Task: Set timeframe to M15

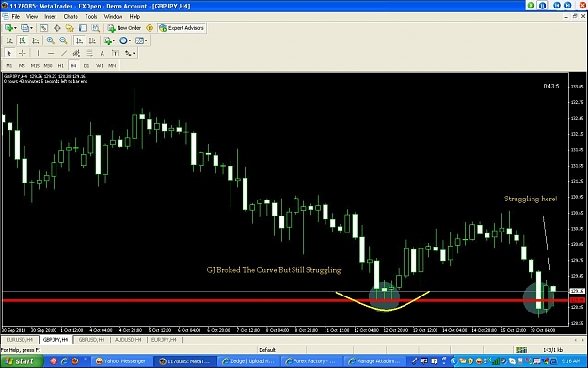Action: (35, 66)
